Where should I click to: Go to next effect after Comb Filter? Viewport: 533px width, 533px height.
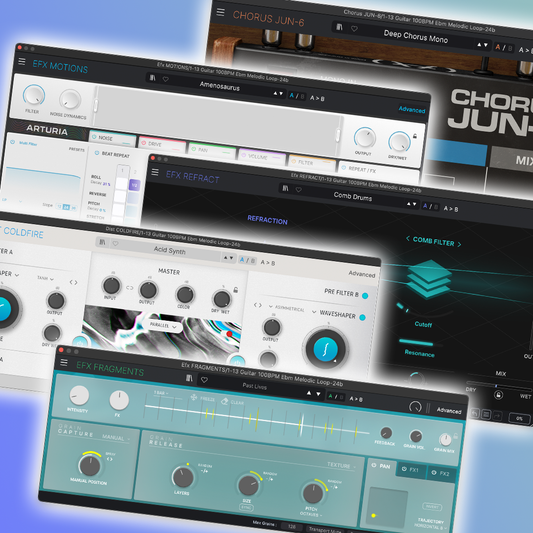[x=459, y=244]
